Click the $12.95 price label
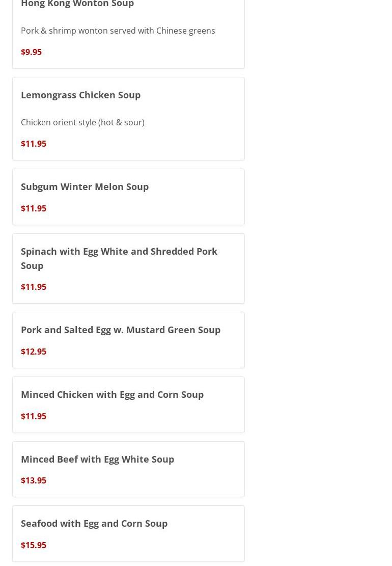This screenshot has width=392, height=566. tap(34, 352)
